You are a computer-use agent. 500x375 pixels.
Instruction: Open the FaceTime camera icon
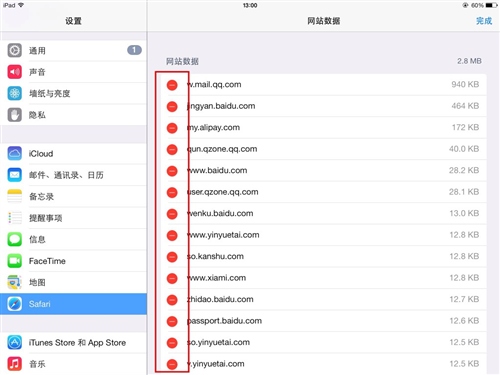[15, 261]
